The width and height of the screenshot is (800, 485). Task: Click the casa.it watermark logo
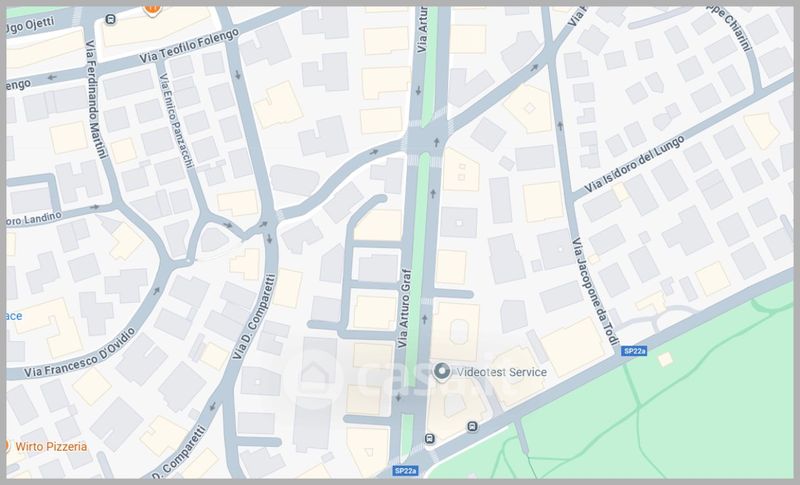[389, 377]
